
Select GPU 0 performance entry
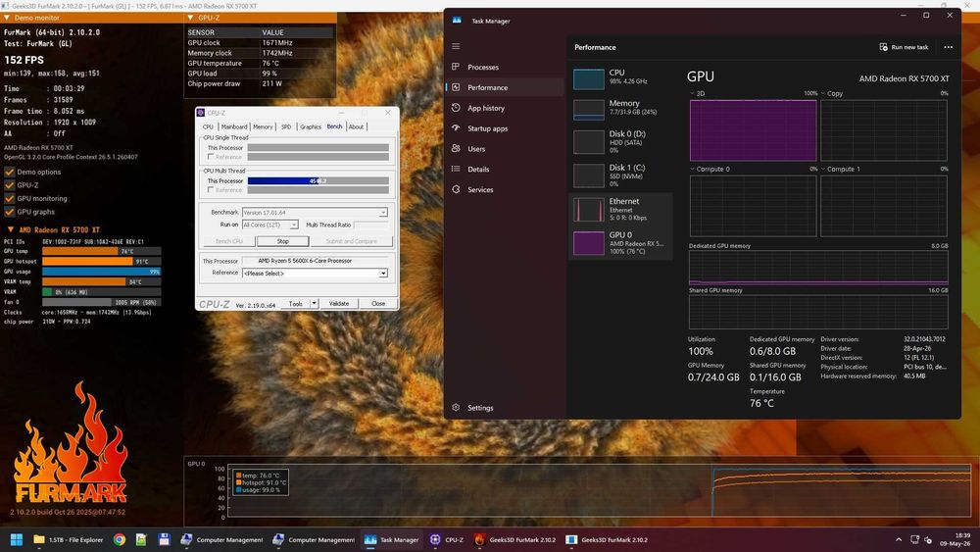620,242
